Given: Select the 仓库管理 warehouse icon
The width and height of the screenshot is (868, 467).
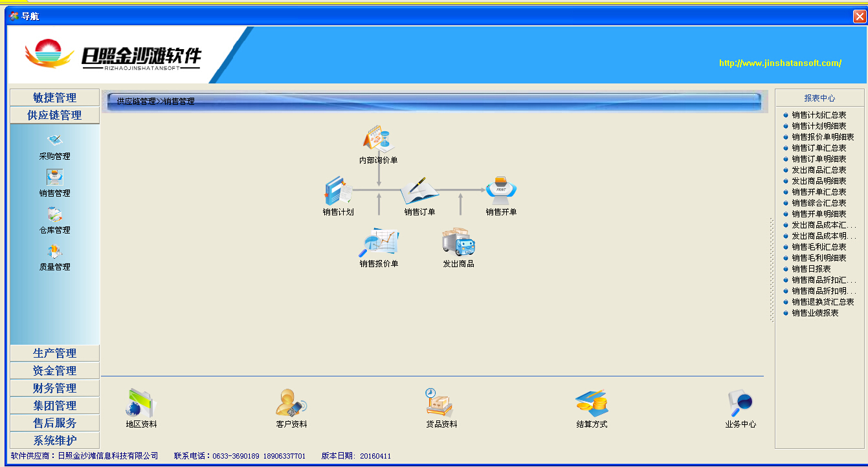Looking at the screenshot, I should [54, 215].
